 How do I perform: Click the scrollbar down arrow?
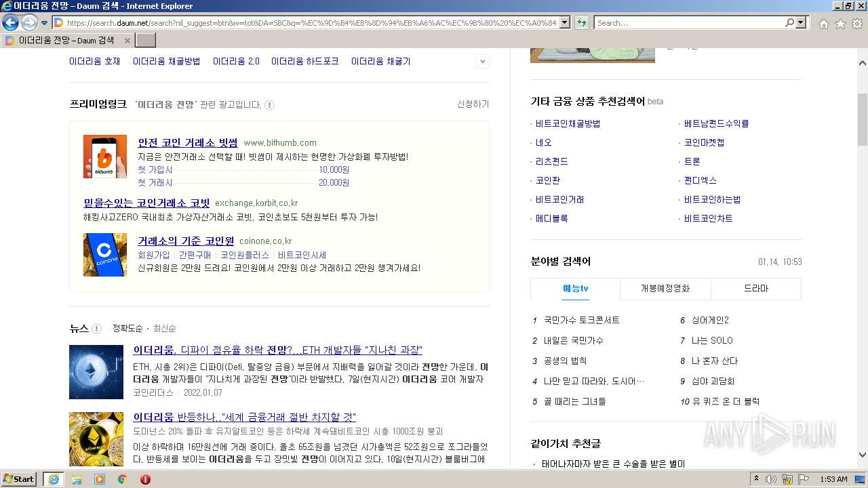point(863,455)
